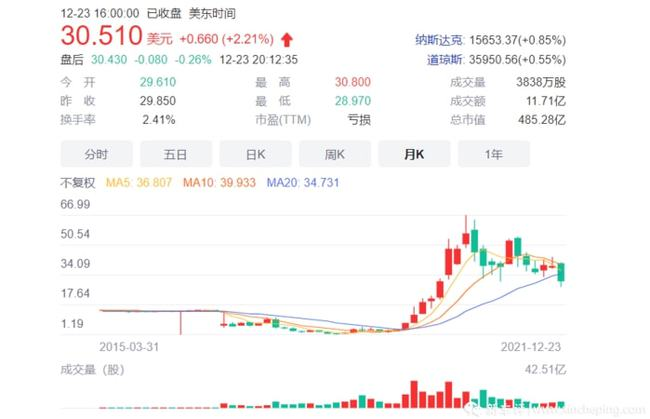Click the 不复权 adjustment label
The height and width of the screenshot is (419, 650).
pos(78,183)
